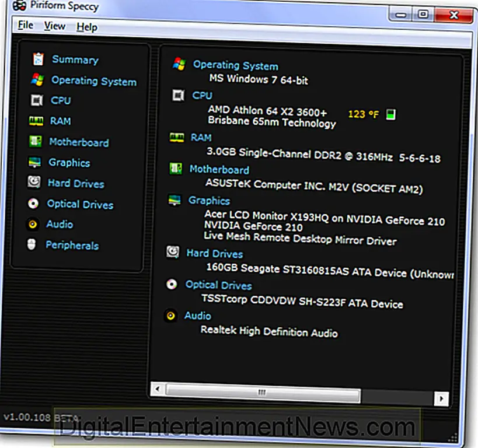Go to Operating System section in sidebar
Viewport: 478px width, 448px height.
[x=94, y=81]
